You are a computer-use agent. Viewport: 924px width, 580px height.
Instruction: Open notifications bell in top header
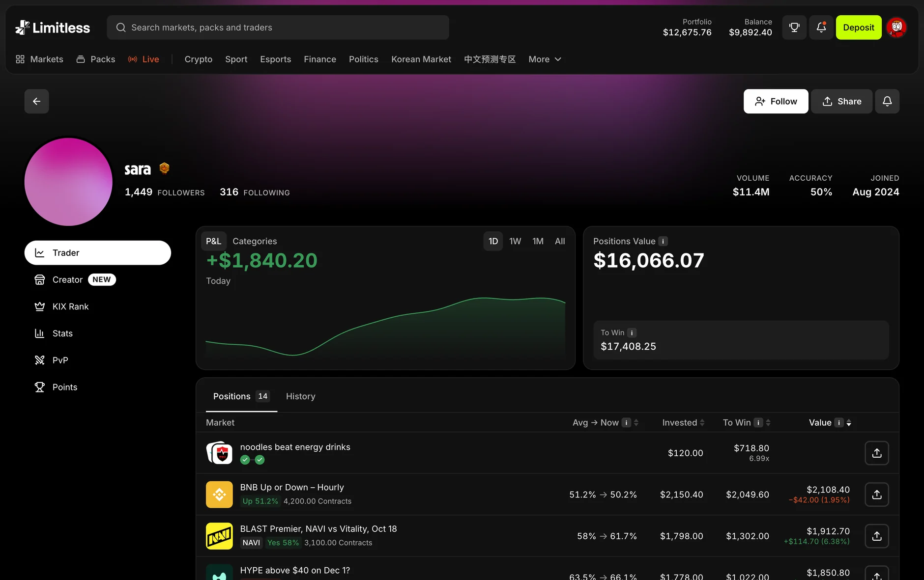click(x=821, y=28)
